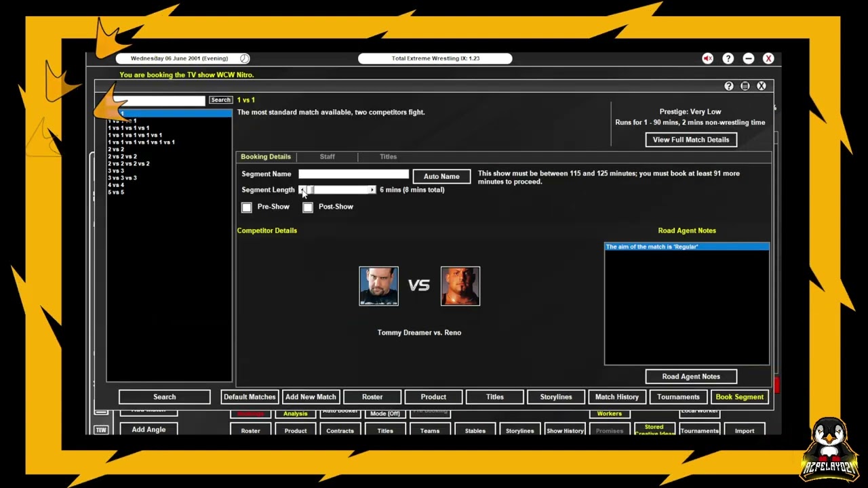
Task: Tick the Pre-Show checkbox
Action: [x=247, y=207]
